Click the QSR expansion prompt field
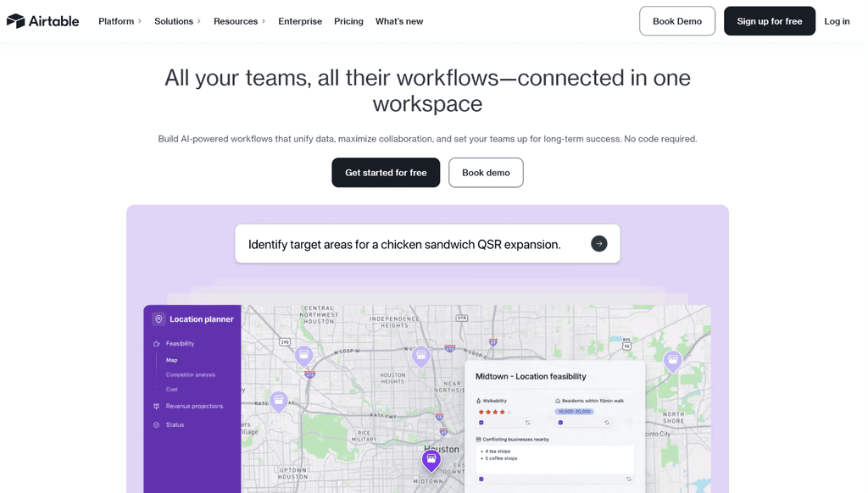The width and height of the screenshot is (868, 493). 427,244
